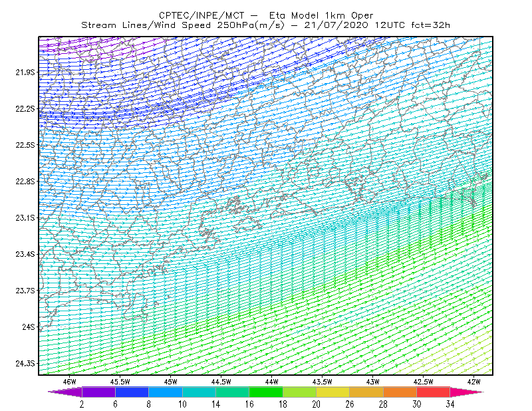Click the teal-green 14–16 m/s legend swatch
This screenshot has width=532, height=411.
(232, 392)
